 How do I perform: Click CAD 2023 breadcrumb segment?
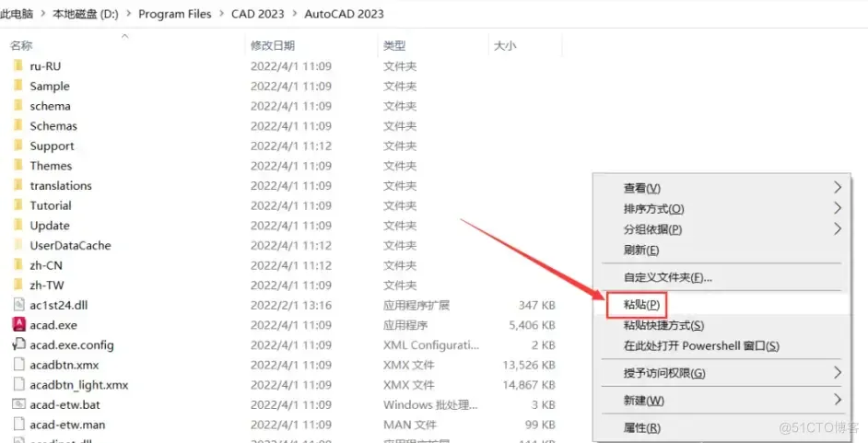[258, 14]
